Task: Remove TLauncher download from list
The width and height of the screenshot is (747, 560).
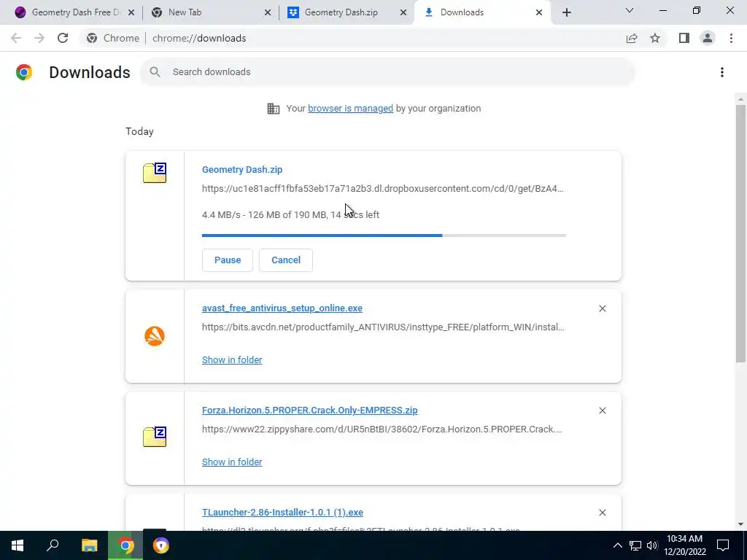Action: point(602,513)
